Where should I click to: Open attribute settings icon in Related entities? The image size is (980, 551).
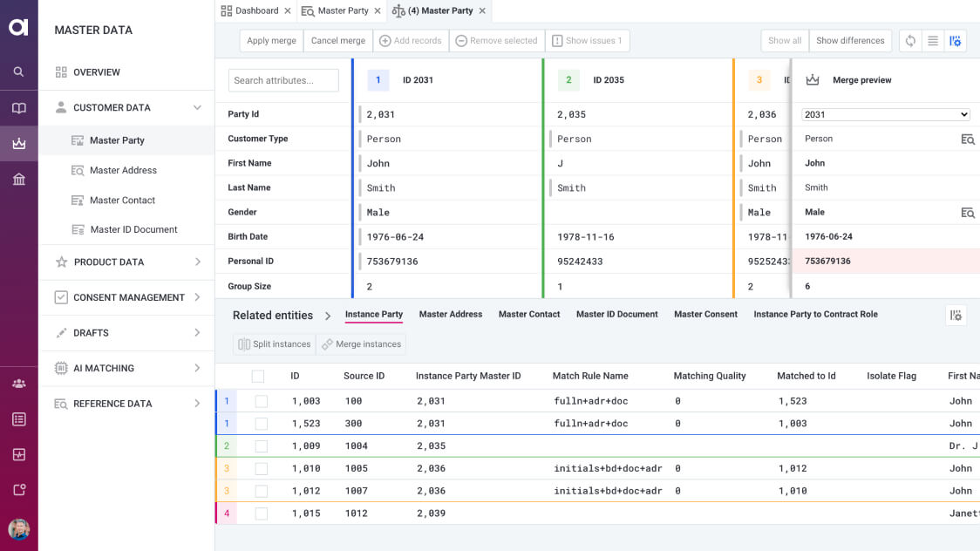click(x=956, y=316)
